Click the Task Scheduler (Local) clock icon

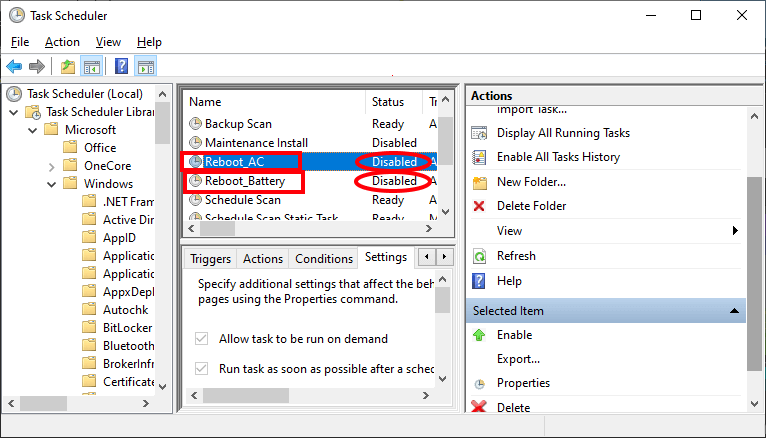tap(15, 94)
